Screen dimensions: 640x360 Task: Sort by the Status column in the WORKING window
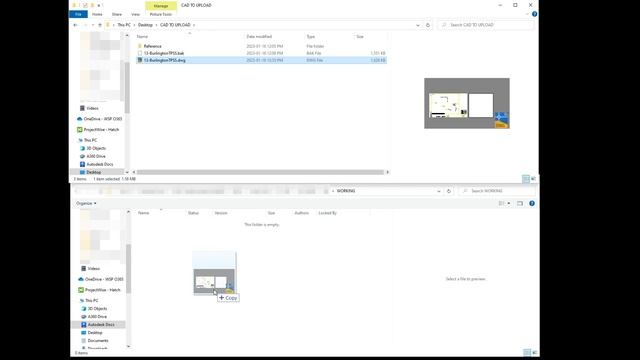point(193,213)
